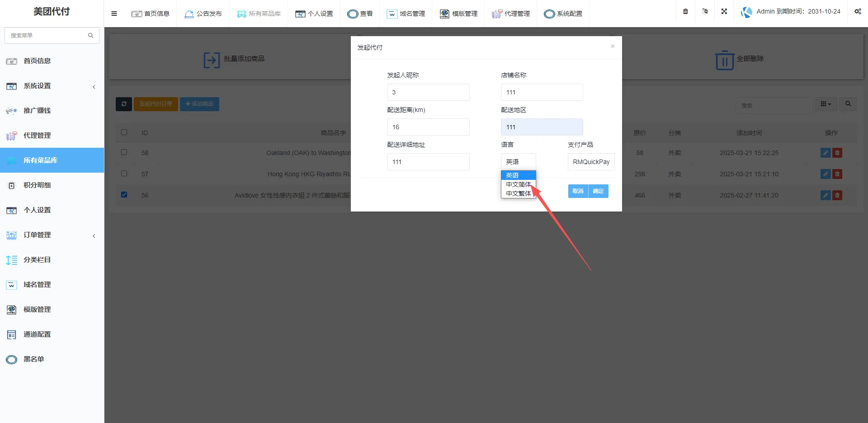Click the refresh table button

click(123, 104)
